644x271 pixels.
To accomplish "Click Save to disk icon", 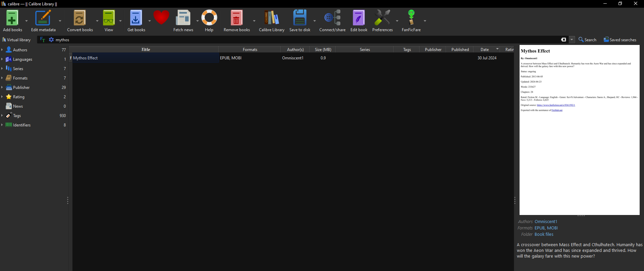I will click(300, 18).
